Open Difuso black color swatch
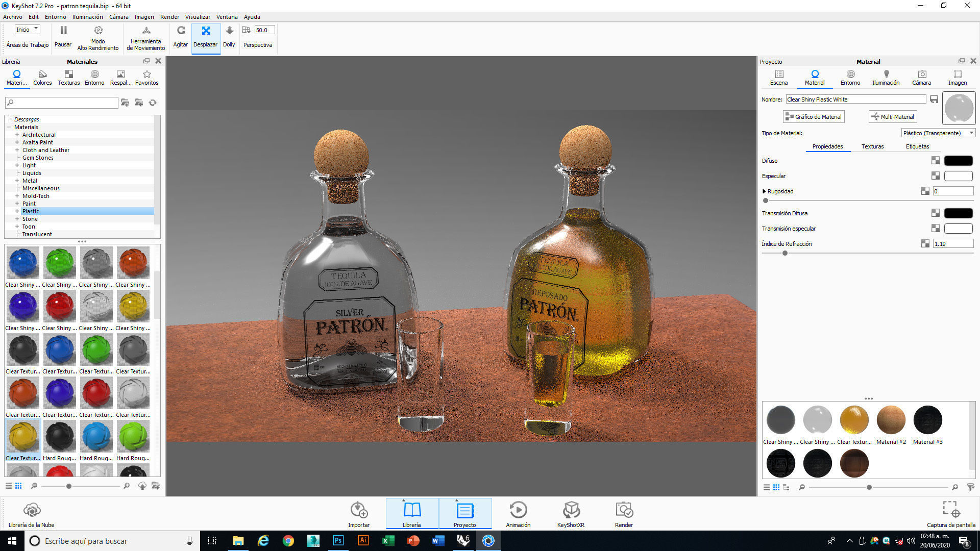 pyautogui.click(x=958, y=161)
